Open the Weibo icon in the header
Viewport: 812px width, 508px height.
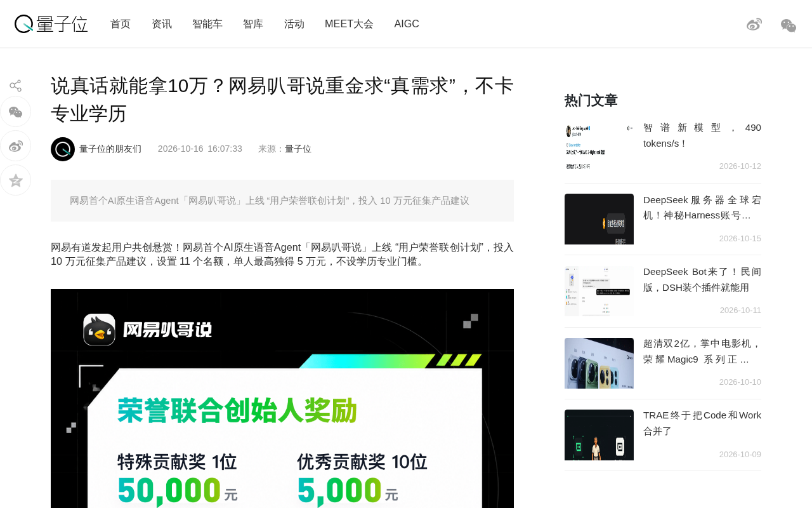(754, 25)
